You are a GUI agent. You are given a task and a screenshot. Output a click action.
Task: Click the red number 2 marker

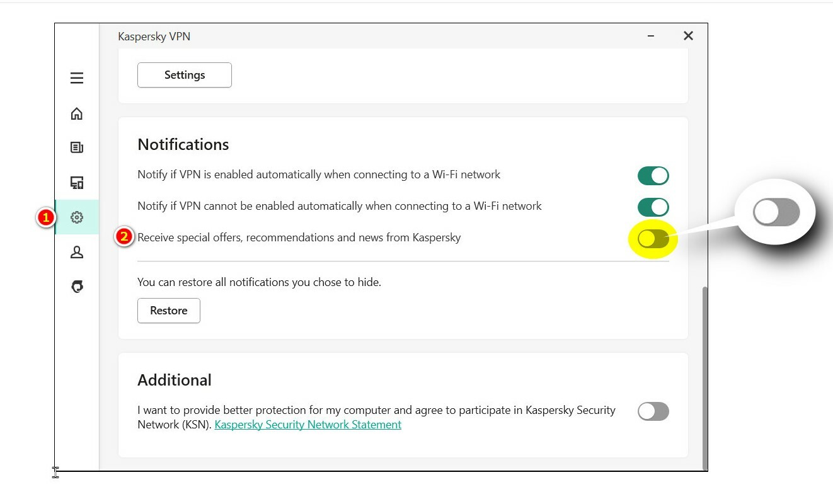pos(124,237)
